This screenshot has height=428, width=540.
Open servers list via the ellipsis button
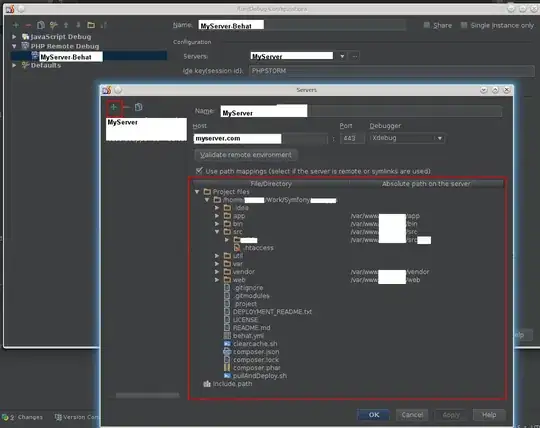tap(355, 56)
